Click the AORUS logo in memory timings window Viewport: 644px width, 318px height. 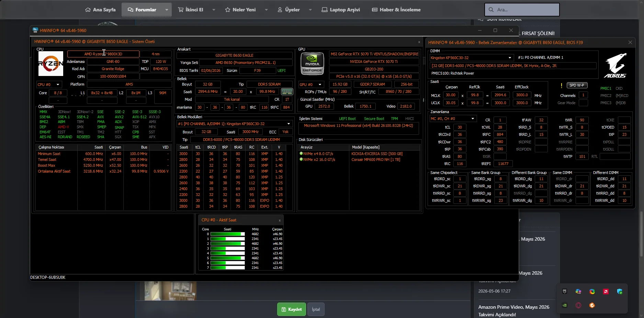(x=615, y=65)
